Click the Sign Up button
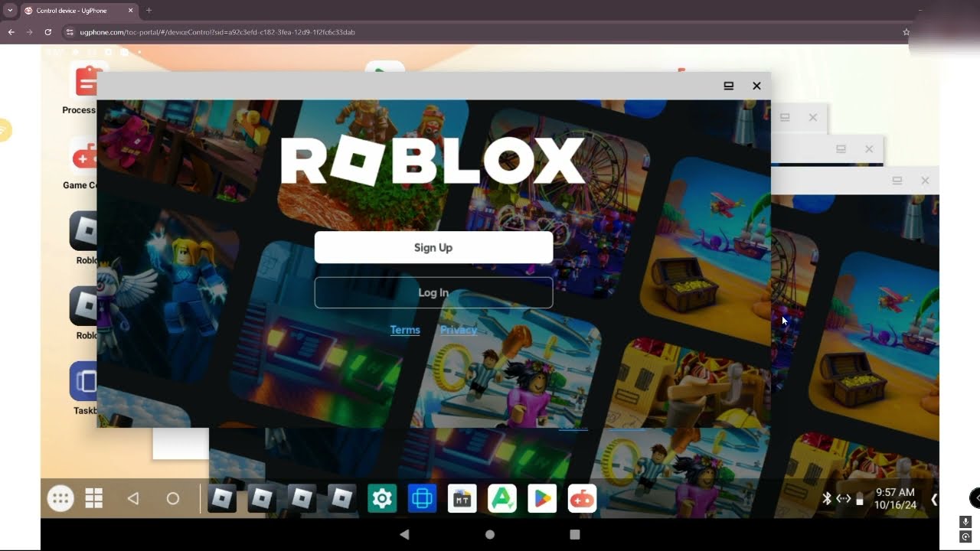This screenshot has width=980, height=551. click(433, 247)
